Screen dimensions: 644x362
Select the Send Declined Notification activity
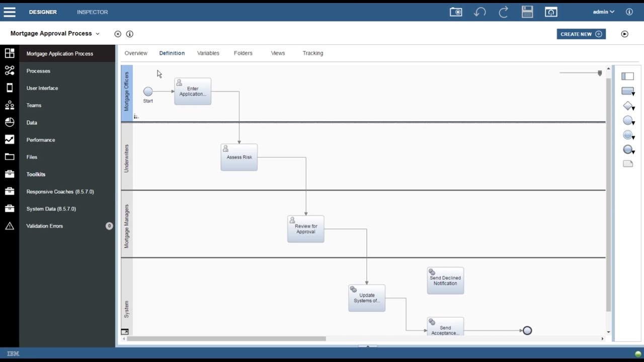click(445, 281)
